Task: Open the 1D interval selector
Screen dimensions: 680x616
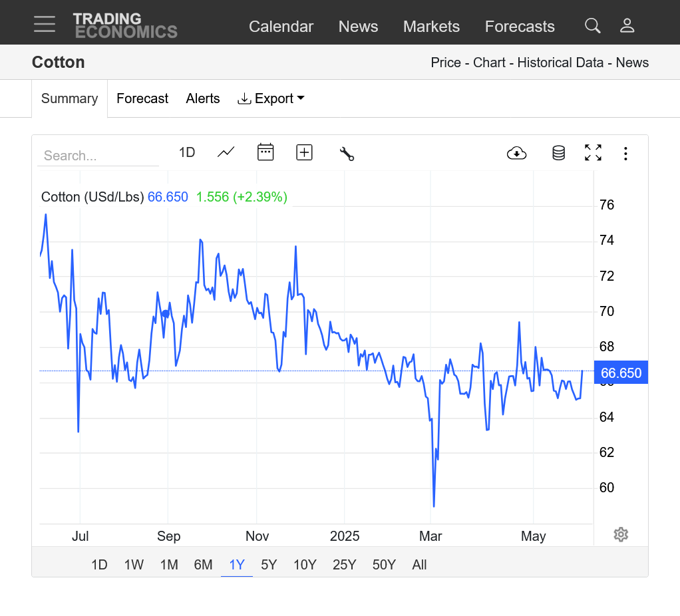Action: (187, 152)
